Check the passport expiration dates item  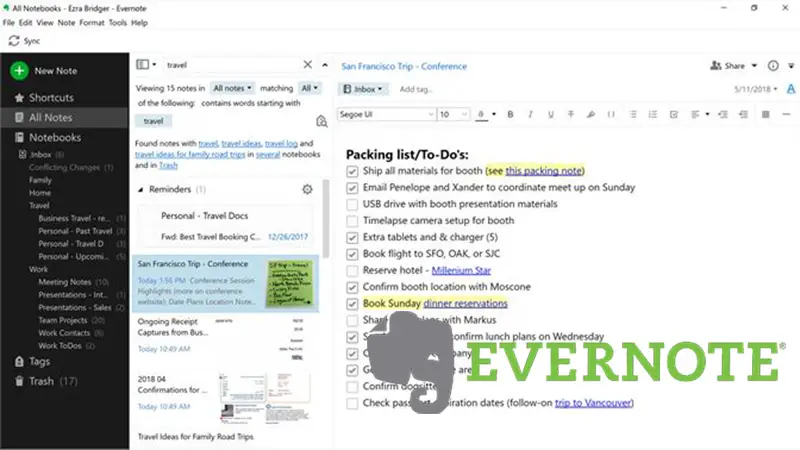point(352,404)
